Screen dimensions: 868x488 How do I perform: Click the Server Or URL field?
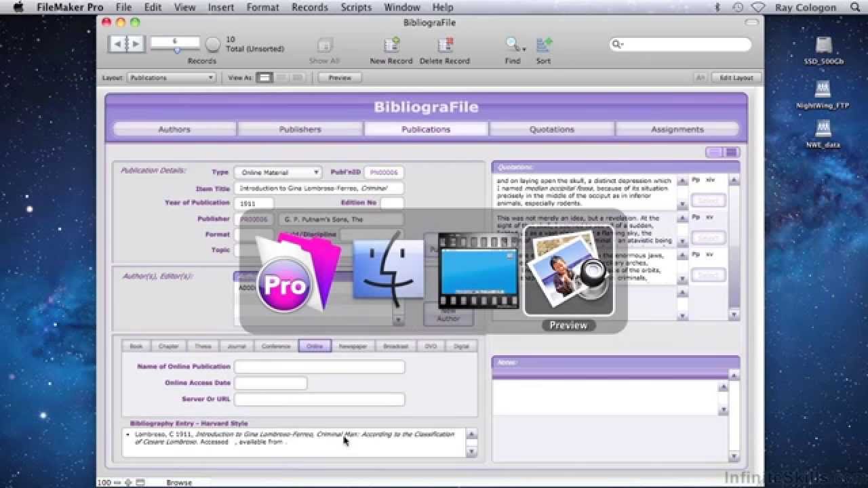pos(319,399)
